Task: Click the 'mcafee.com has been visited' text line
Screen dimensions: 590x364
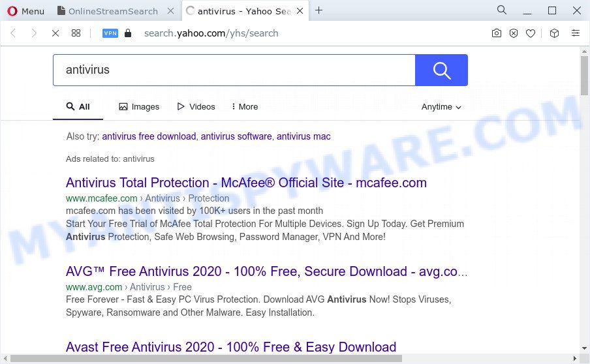Action: tap(194, 211)
